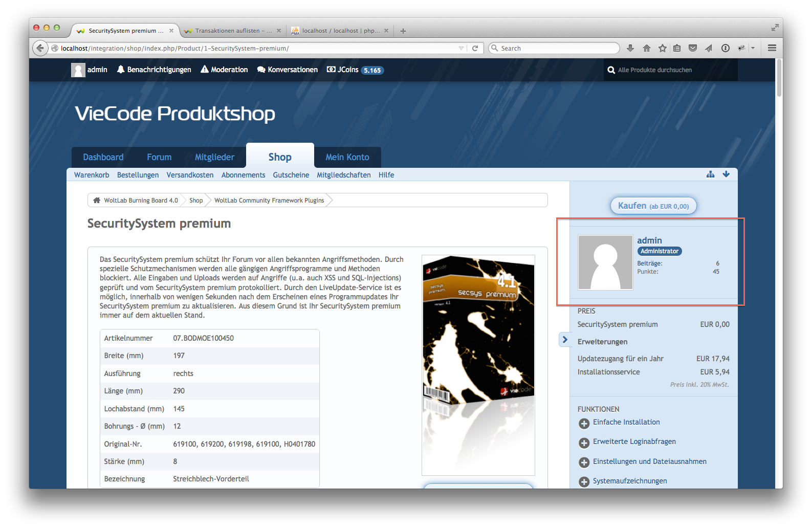This screenshot has width=812, height=529.
Task: Collapse the sidebar with the chevron toggle
Action: click(565, 339)
